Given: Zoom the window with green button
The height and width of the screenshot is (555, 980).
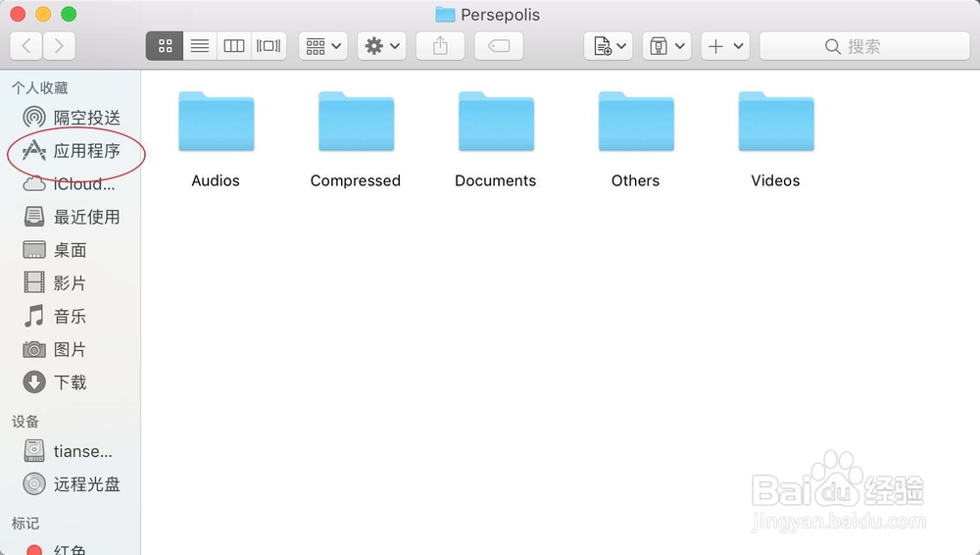Looking at the screenshot, I should [69, 14].
